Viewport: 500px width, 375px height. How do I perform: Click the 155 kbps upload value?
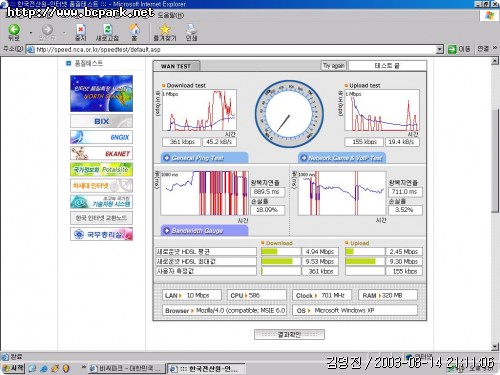tap(364, 142)
